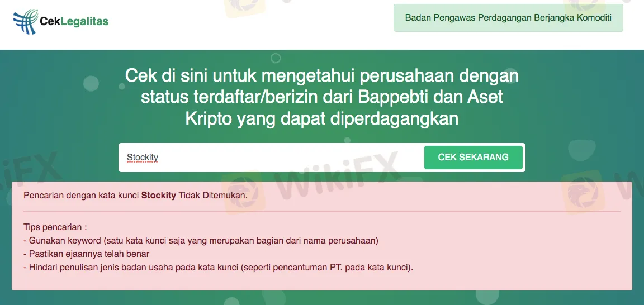Image resolution: width=644 pixels, height=305 pixels.
Task: Focus the search field containing Stockity
Action: click(x=271, y=158)
